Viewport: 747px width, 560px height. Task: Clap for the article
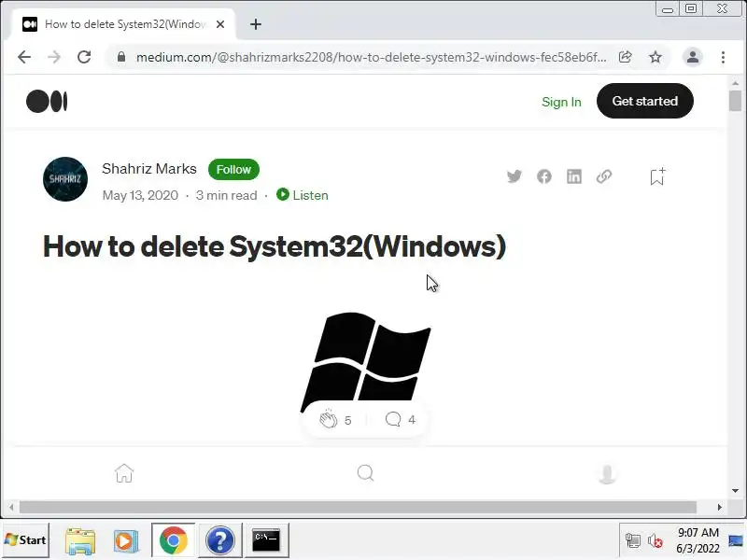click(x=329, y=419)
